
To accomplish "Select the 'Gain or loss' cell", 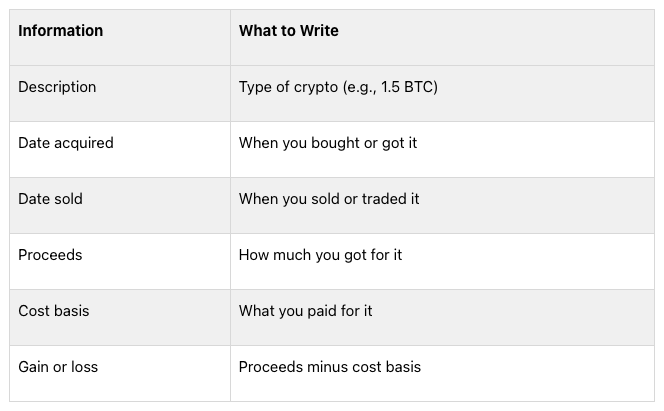I will pyautogui.click(x=58, y=367).
